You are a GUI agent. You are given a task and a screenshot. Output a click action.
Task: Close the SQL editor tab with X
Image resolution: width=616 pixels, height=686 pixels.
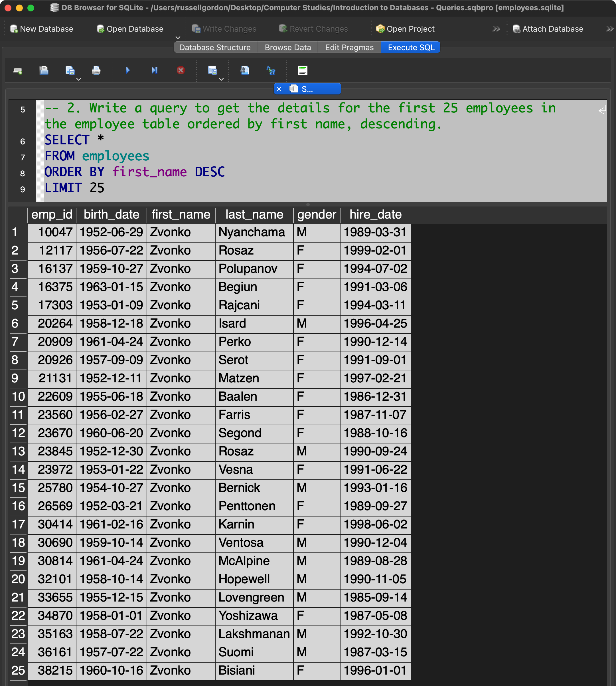tap(279, 89)
